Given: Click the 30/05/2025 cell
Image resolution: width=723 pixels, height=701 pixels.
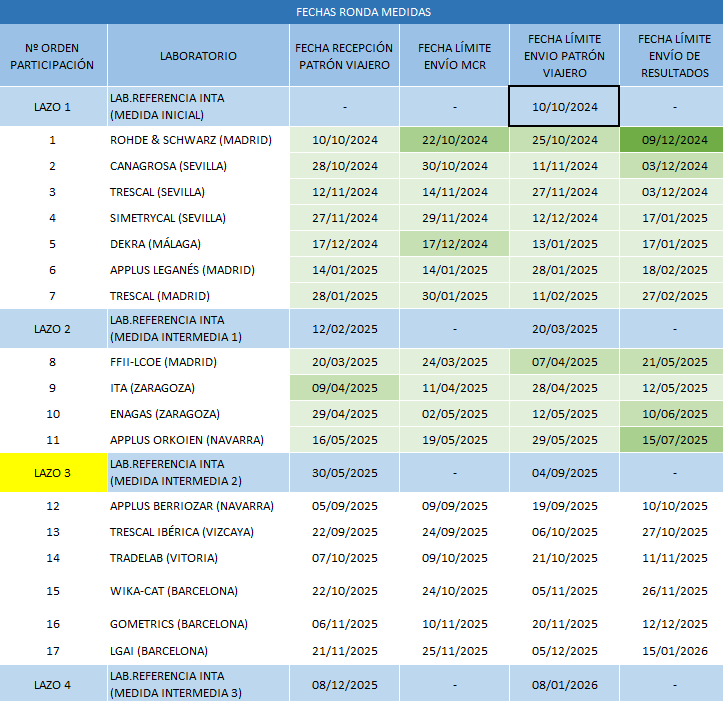Looking at the screenshot, I should tap(344, 473).
